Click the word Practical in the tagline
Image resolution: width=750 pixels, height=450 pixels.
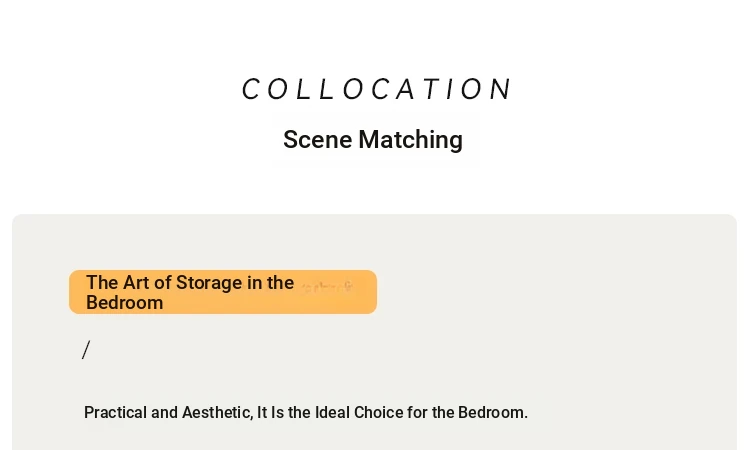[x=115, y=412]
